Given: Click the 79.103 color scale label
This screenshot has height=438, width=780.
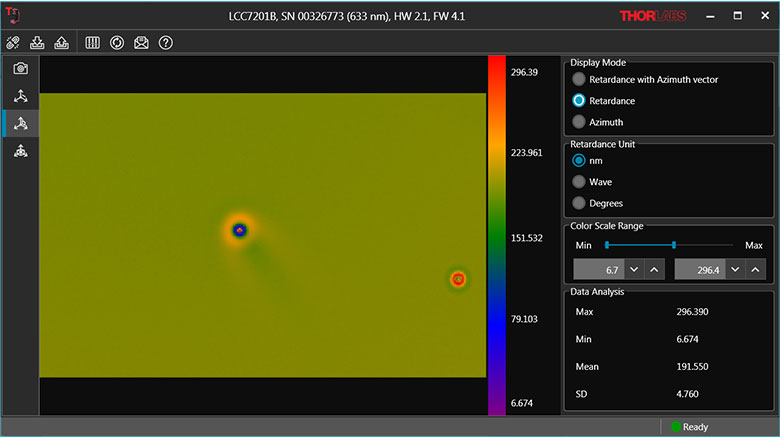Looking at the screenshot, I should click(x=524, y=319).
